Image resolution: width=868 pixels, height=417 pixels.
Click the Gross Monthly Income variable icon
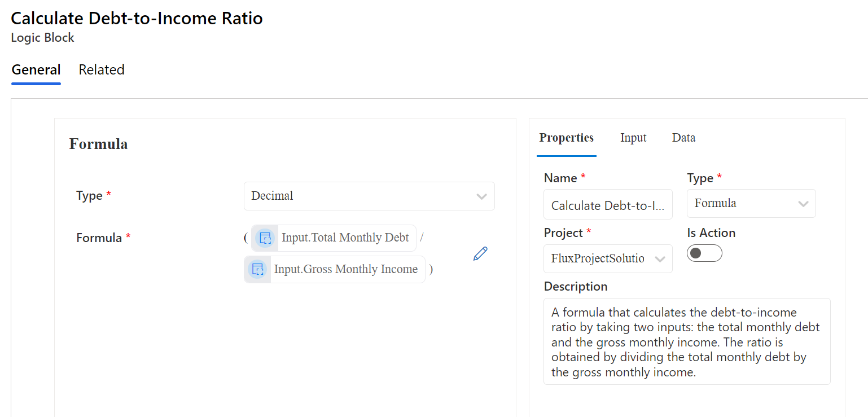[257, 270]
